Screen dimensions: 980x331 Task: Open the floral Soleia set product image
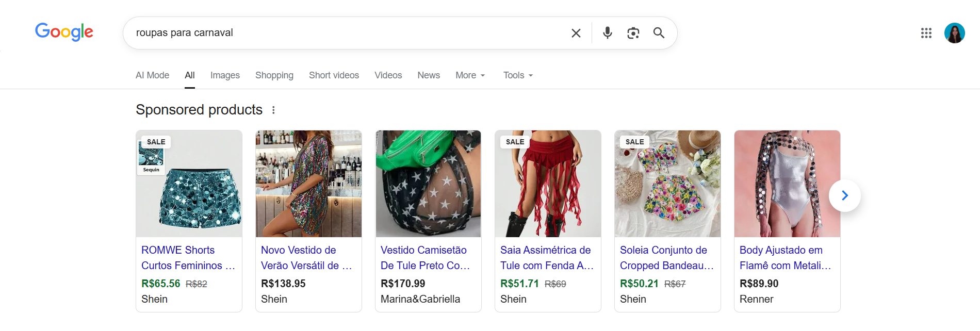[668, 184]
